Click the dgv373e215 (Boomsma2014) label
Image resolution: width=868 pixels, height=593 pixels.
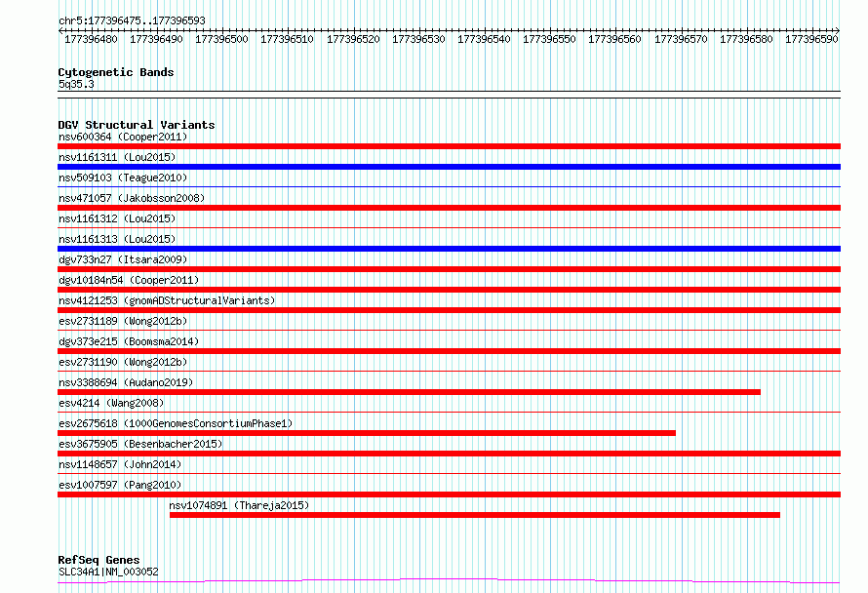pos(129,341)
